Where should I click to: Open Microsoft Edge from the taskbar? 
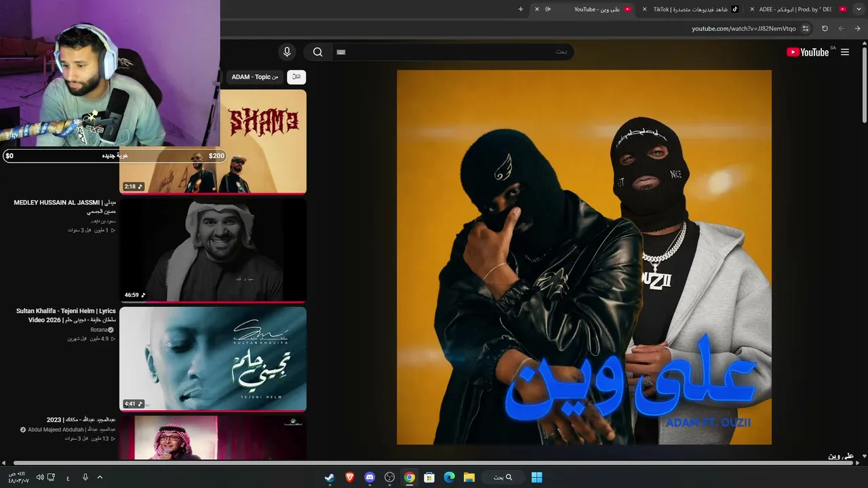[449, 477]
